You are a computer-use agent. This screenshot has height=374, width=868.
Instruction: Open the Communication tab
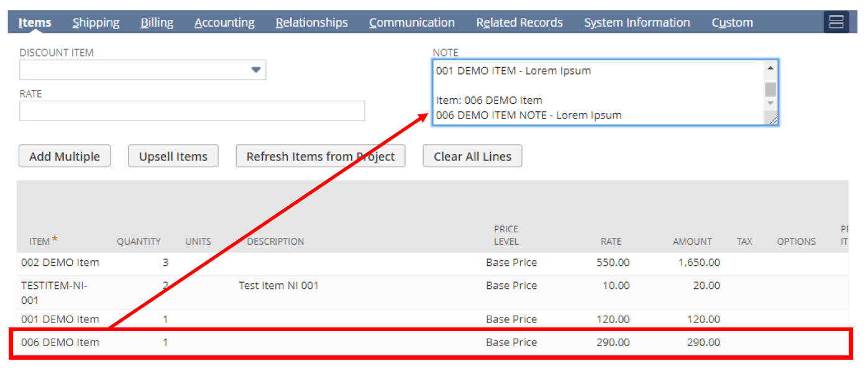[x=411, y=23]
